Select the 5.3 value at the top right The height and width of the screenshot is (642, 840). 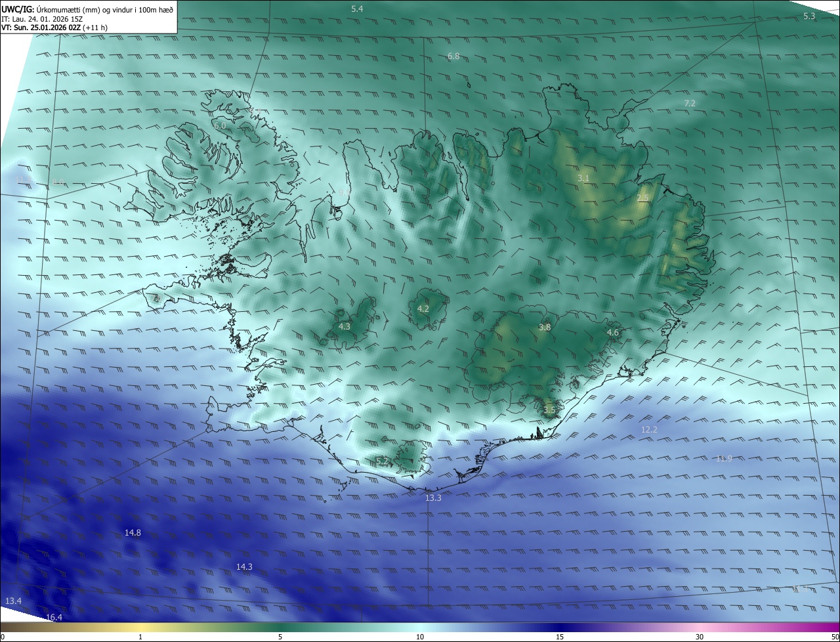[x=809, y=16]
